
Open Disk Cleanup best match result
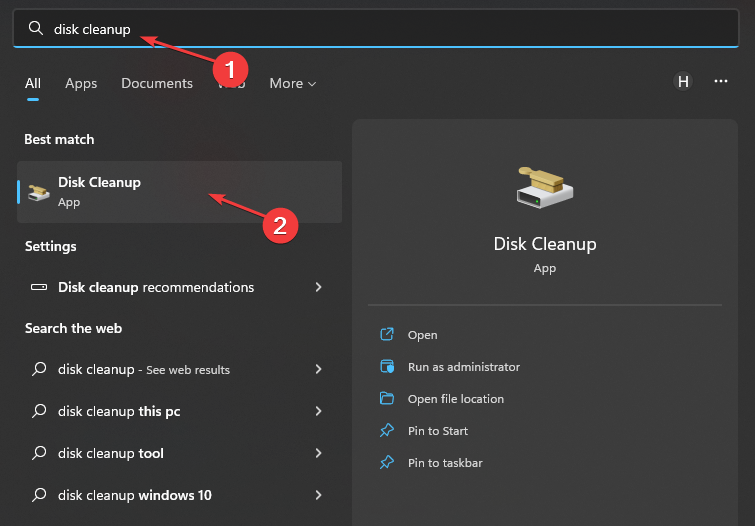(x=179, y=192)
